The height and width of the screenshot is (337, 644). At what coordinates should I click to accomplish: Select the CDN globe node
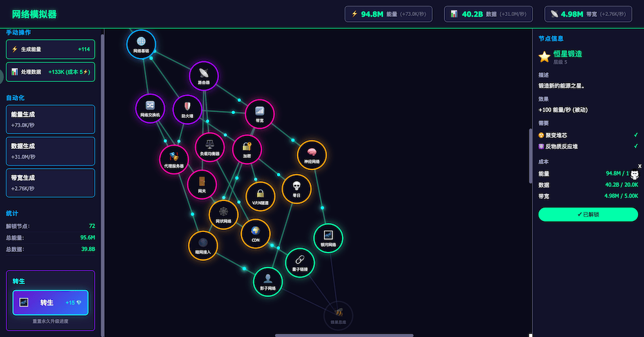(x=255, y=233)
